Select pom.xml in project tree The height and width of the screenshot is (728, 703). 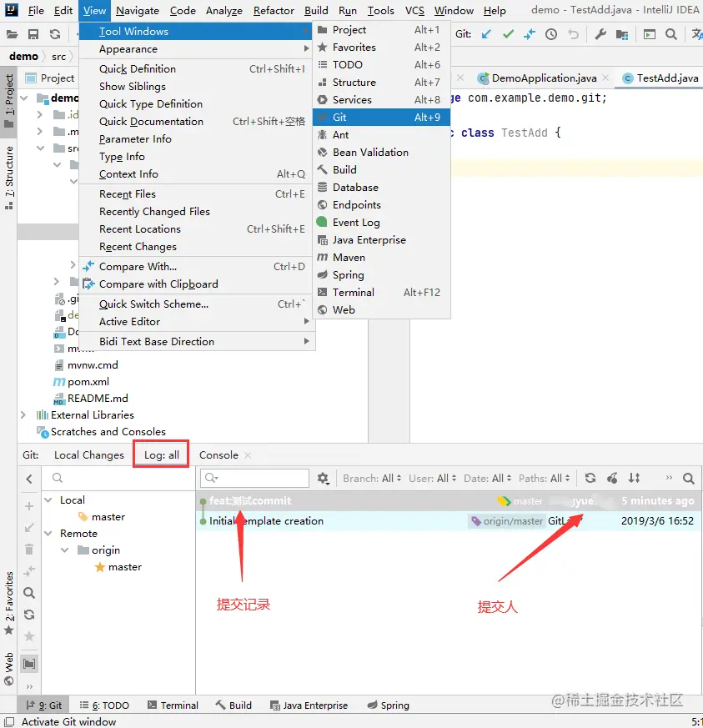tap(88, 382)
